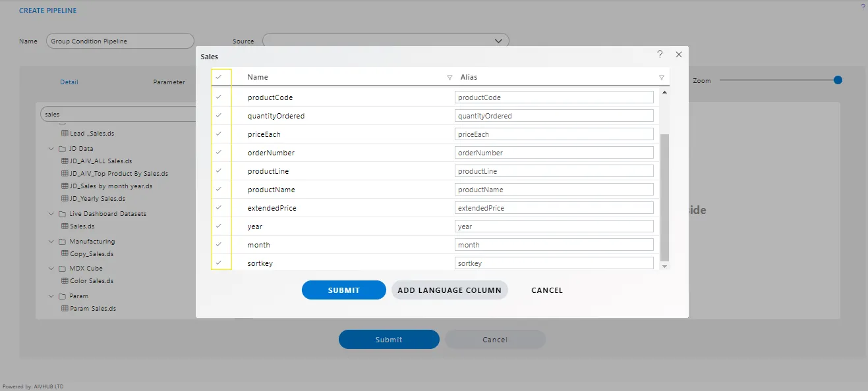Uncheck the year row checkbox
The height and width of the screenshot is (391, 868).
coord(218,226)
